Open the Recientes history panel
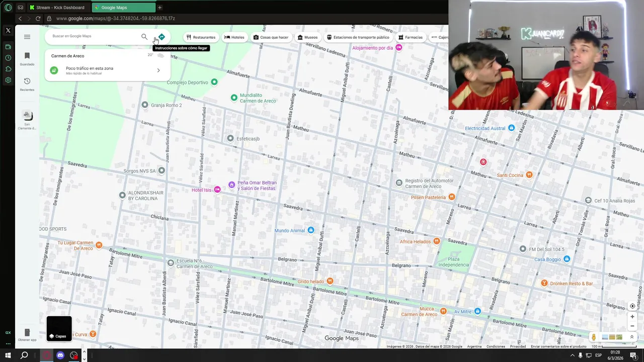Screen dimensions: 644x362 (x=27, y=84)
